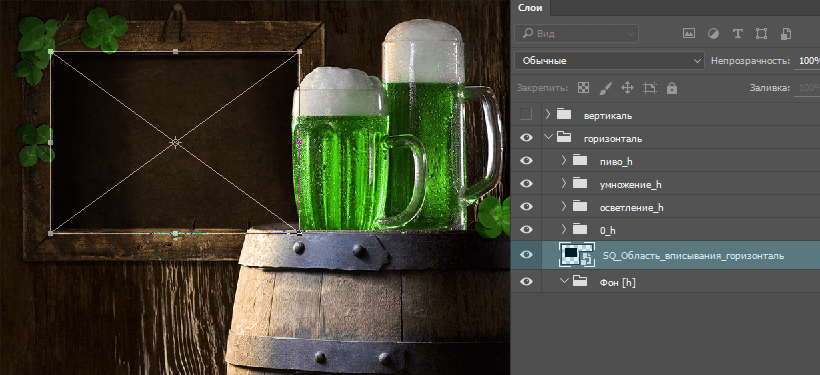Screen dimensions: 820x375
Task: Click top-right transform corner handle
Action: pos(299,51)
